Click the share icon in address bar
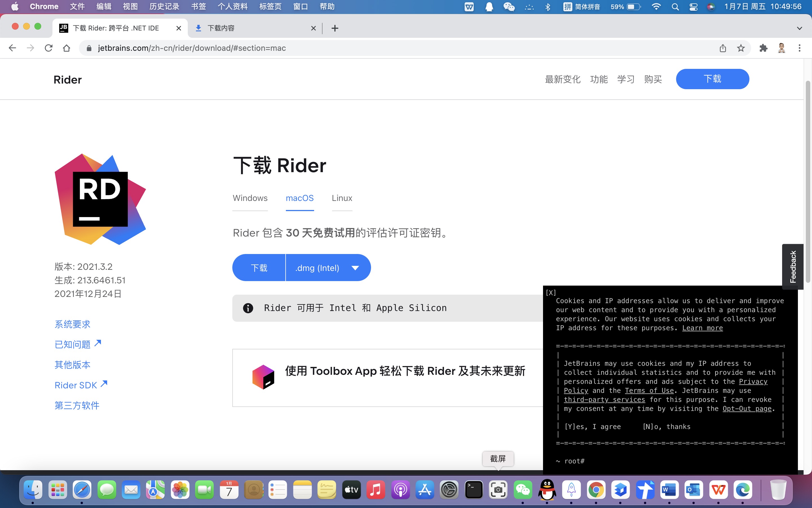This screenshot has height=508, width=812. click(x=723, y=48)
